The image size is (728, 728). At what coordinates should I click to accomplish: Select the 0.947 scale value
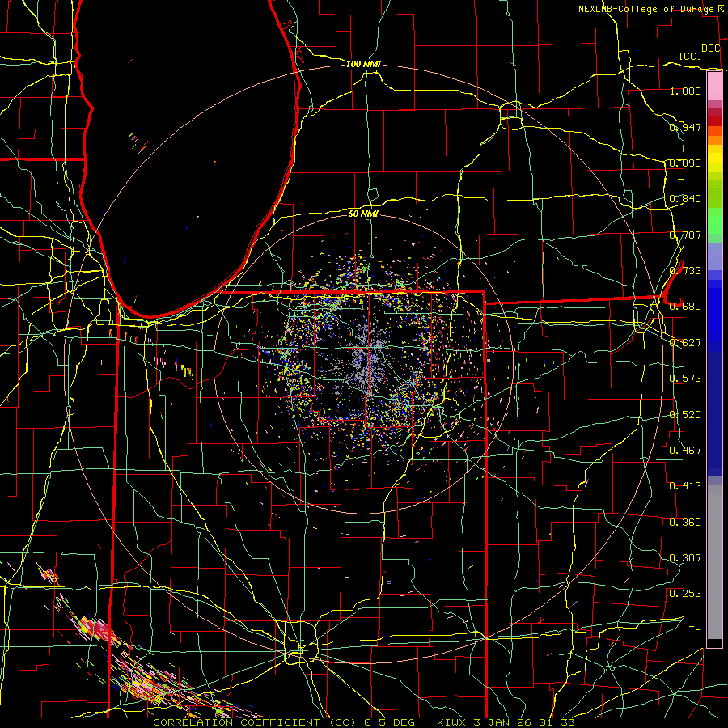685,127
